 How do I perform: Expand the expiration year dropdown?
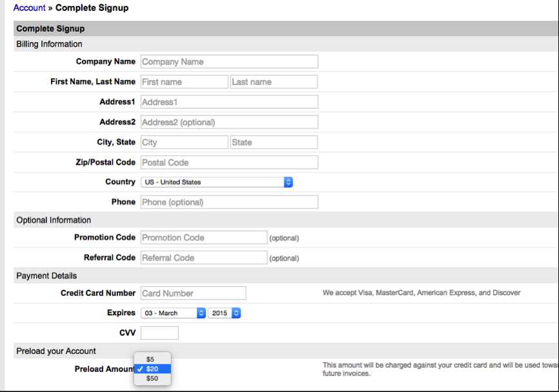pyautogui.click(x=225, y=313)
